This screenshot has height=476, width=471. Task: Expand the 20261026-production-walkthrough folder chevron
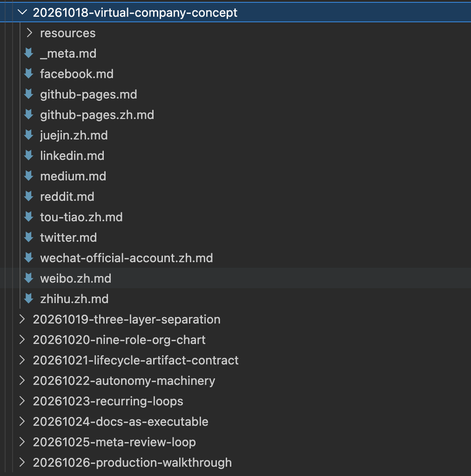pyautogui.click(x=22, y=462)
